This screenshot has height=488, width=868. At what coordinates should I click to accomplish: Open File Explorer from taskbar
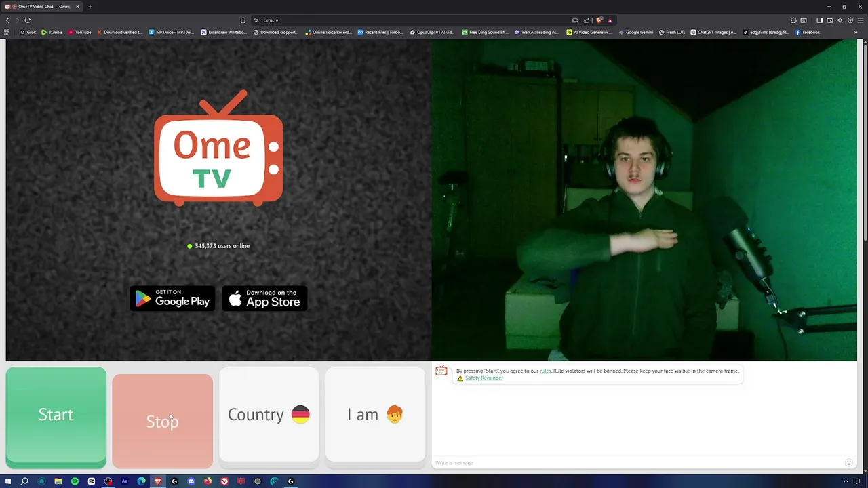click(58, 481)
